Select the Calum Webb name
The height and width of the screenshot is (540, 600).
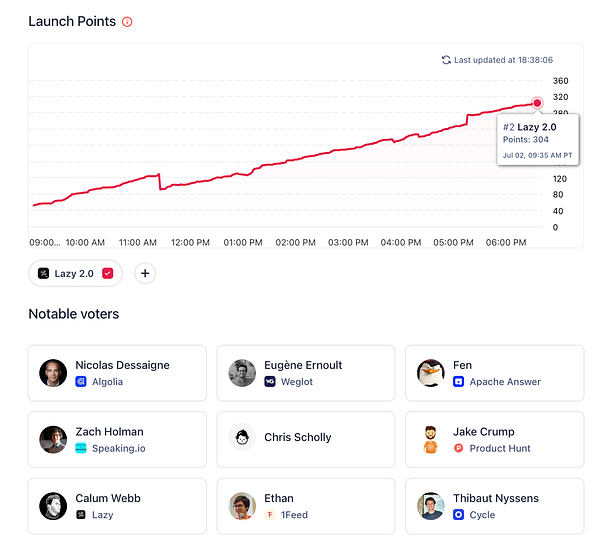click(x=108, y=498)
